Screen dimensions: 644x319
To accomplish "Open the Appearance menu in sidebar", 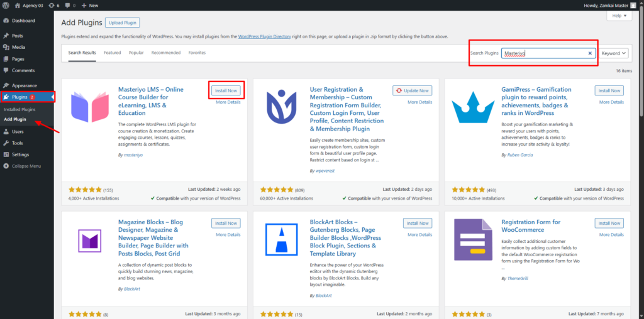I will point(24,85).
